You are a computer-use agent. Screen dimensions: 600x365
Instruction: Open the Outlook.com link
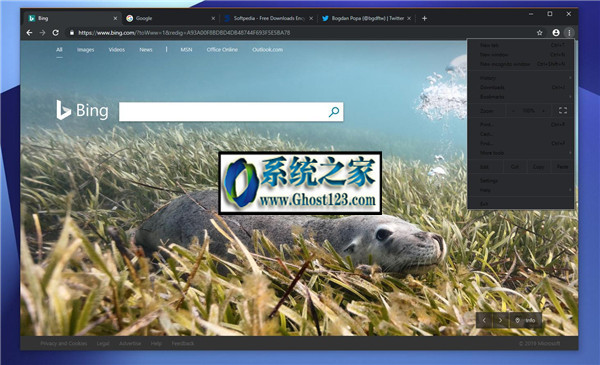click(x=267, y=50)
